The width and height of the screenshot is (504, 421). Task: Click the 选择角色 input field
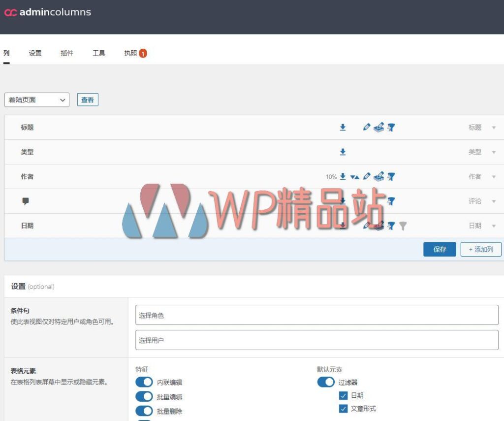point(315,315)
